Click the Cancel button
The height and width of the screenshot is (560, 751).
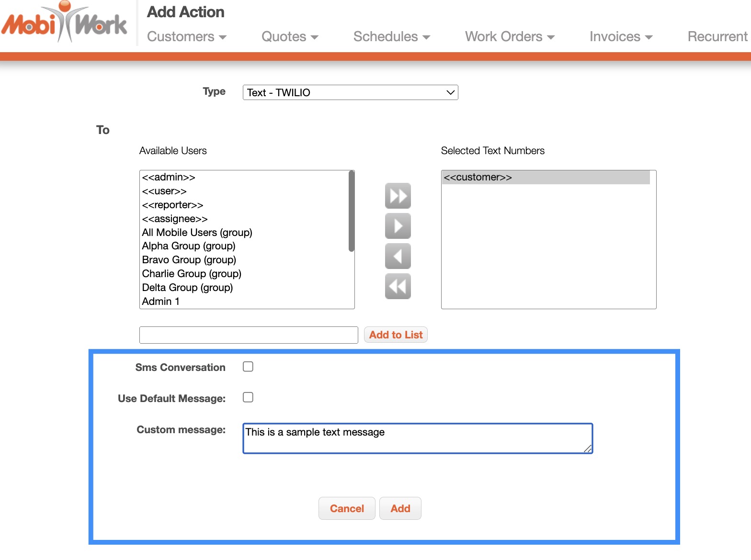pos(347,508)
